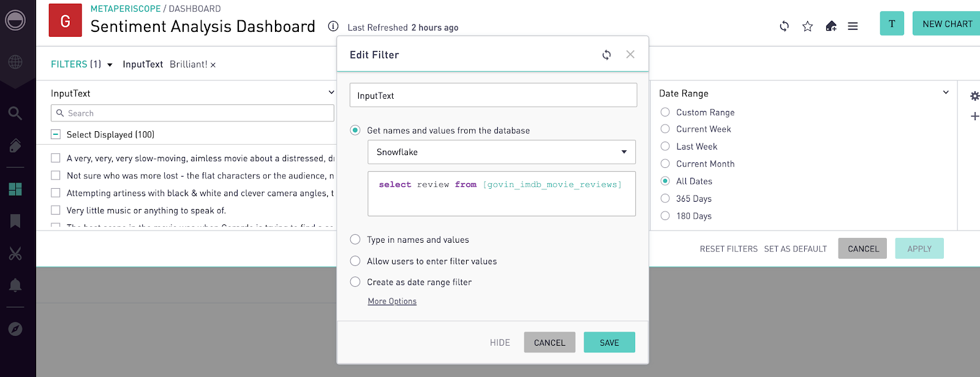Click the SAVE button in Edit Filter

(609, 342)
